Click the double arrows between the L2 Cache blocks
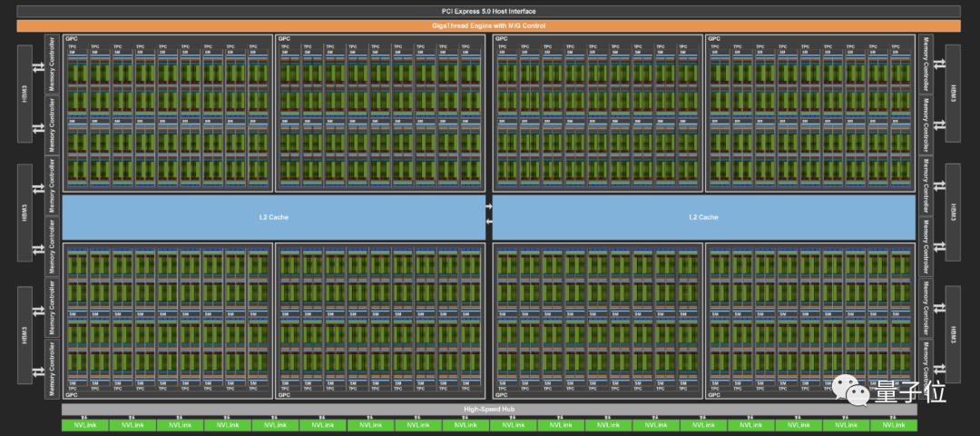The height and width of the screenshot is (436, 980). [489, 214]
